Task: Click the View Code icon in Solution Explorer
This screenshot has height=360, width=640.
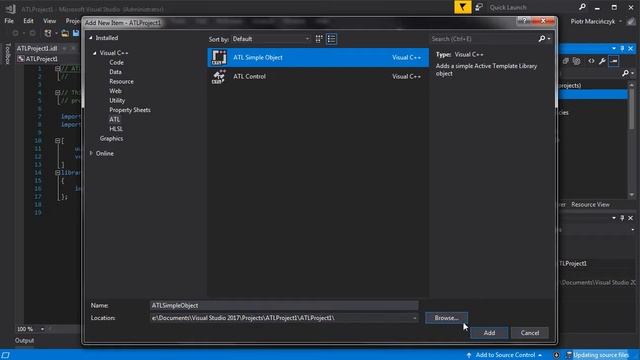Action: [x=591, y=61]
